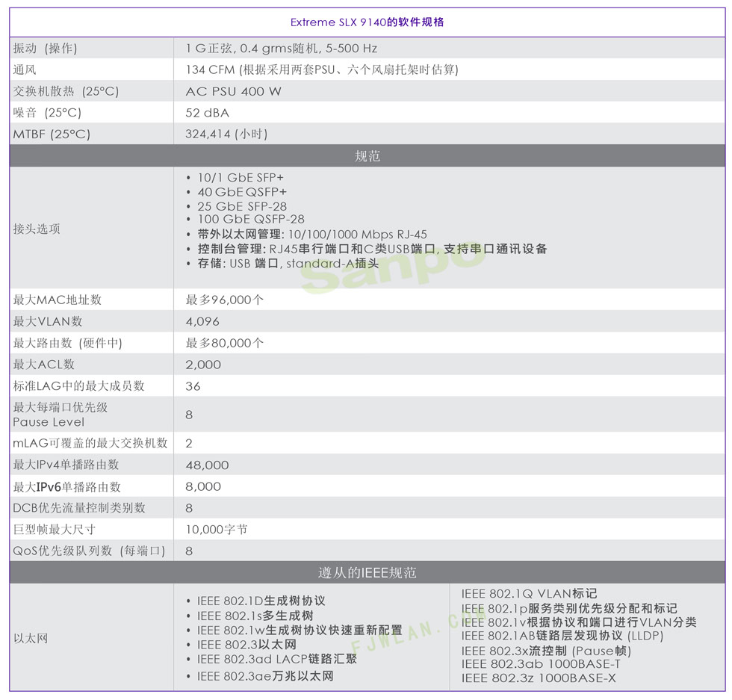Click the value 8 in the QoS row
Screen dimensions: 732x700
point(189,551)
